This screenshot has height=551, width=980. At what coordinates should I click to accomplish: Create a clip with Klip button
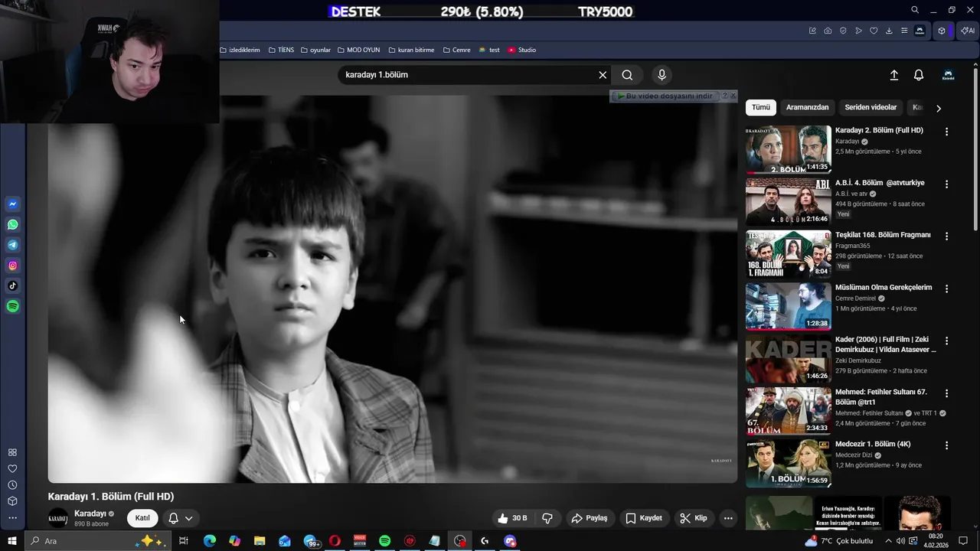coord(694,518)
